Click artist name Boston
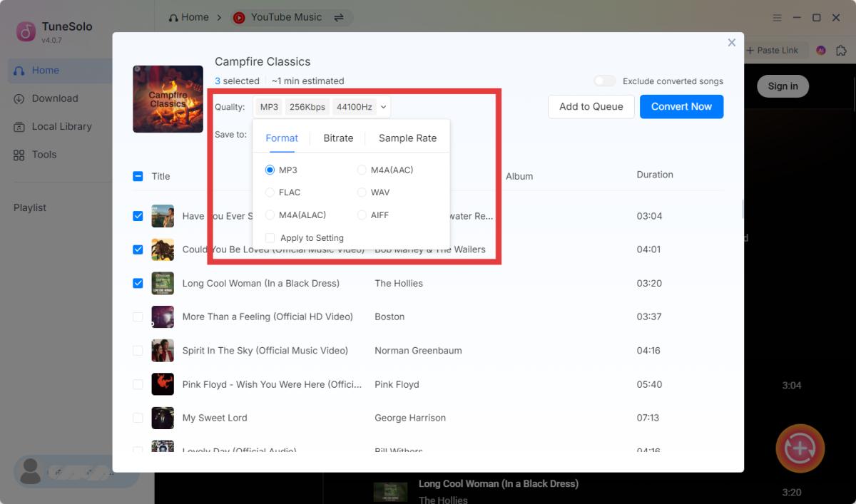 coord(389,317)
